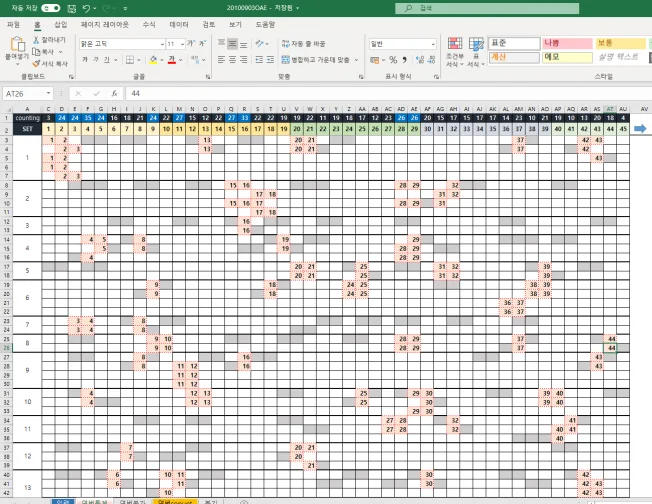Image resolution: width=652 pixels, height=504 pixels.
Task: Click the percent style icon
Action: (393, 60)
